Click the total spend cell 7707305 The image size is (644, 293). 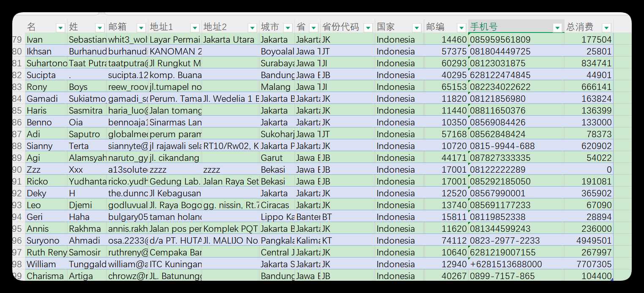(x=589, y=264)
